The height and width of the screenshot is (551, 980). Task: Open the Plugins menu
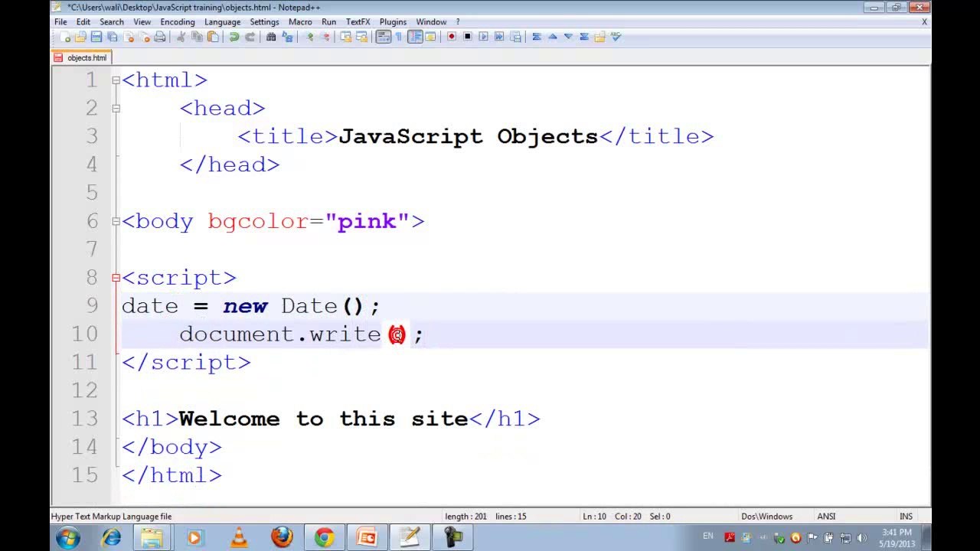point(394,21)
